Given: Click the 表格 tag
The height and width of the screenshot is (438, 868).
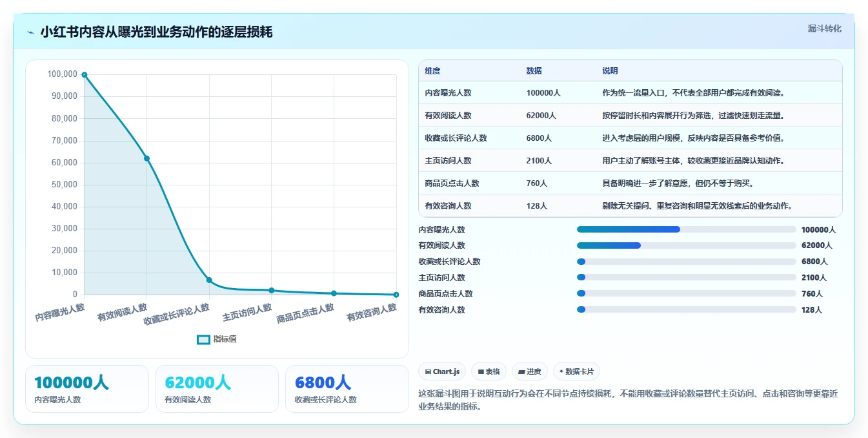Looking at the screenshot, I should click(489, 371).
